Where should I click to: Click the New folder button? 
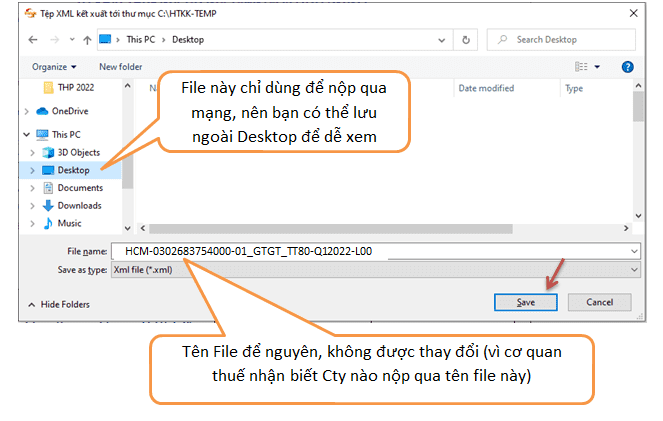(x=120, y=66)
